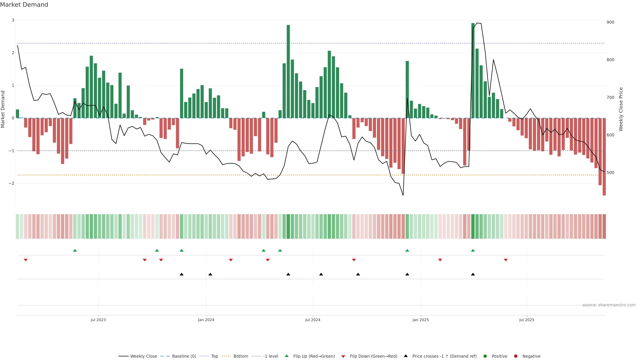This screenshot has height=362, width=644.
Task: Click black Price crosses triangle in legend
Action: 406,356
